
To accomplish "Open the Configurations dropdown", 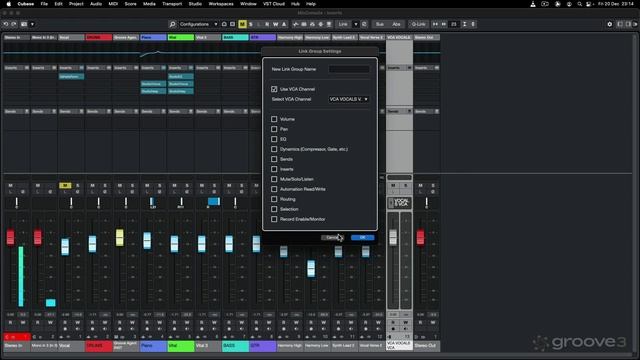I will pyautogui.click(x=198, y=24).
